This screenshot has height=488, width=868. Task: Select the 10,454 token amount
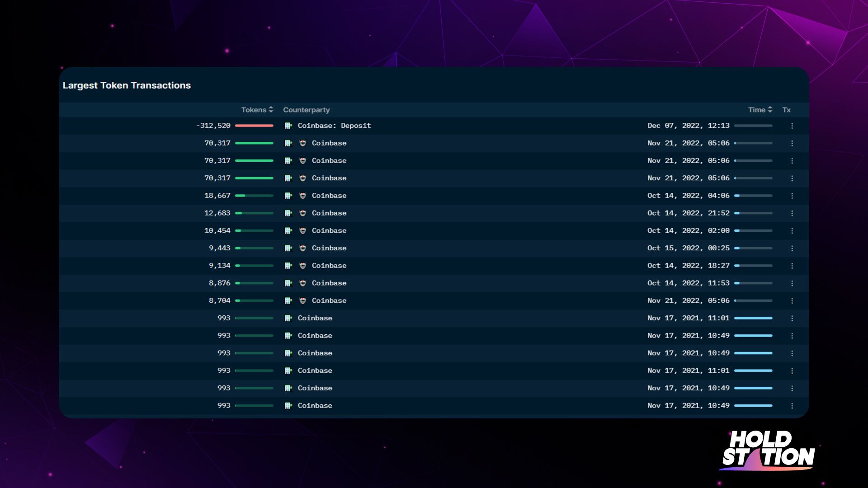pos(217,231)
